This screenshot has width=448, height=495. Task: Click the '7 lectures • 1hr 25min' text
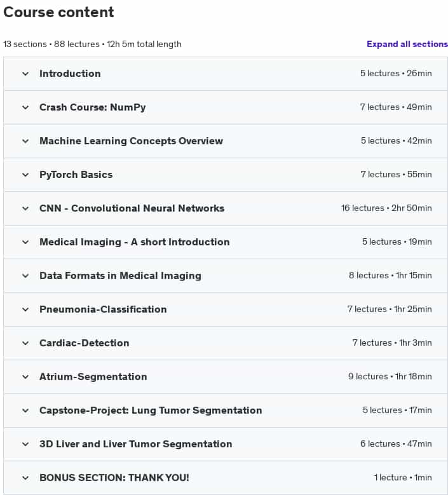coord(390,309)
